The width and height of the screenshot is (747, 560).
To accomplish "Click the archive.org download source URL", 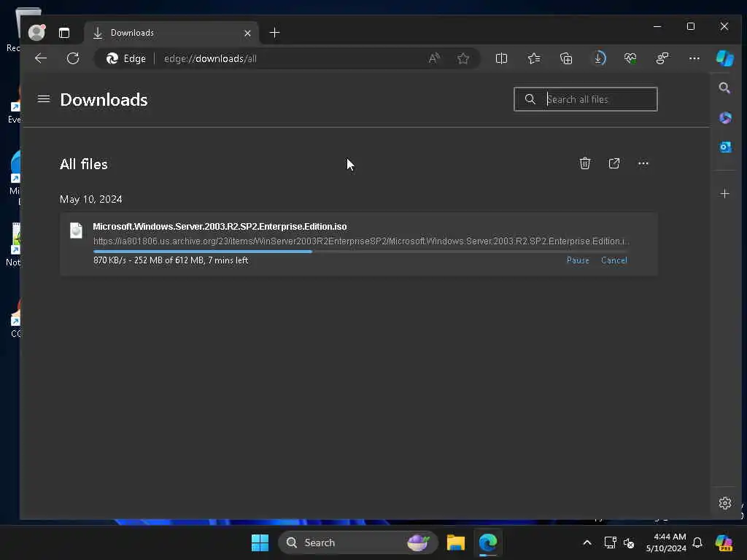I will pos(361,241).
